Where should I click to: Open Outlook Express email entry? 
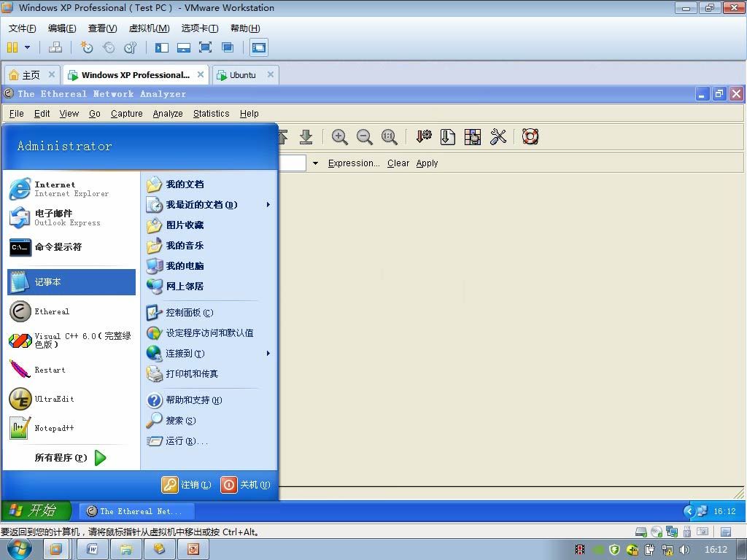pyautogui.click(x=71, y=218)
